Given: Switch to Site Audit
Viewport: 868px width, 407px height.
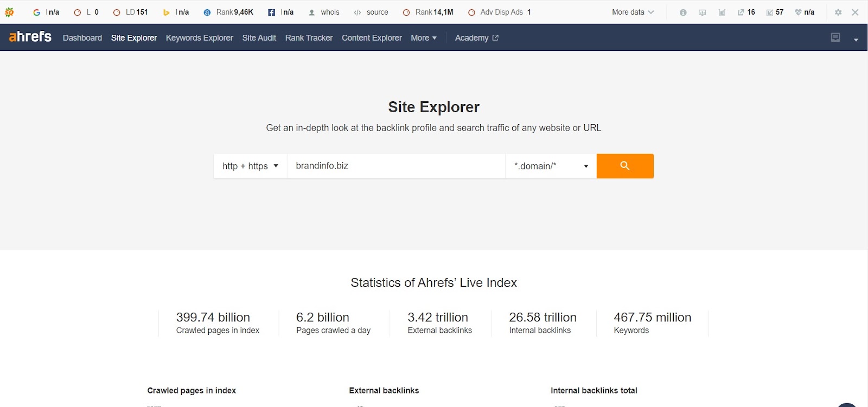Looking at the screenshot, I should 259,37.
